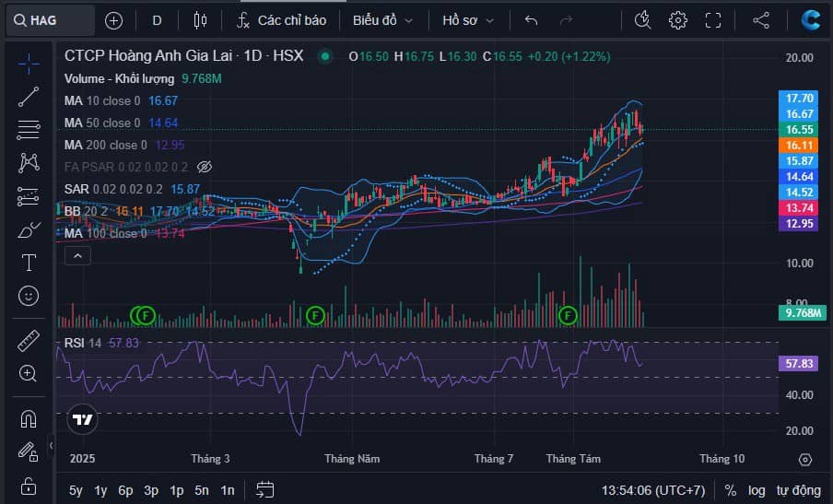
Task: Select the Volume - Khối lượng legend
Action: (x=143, y=78)
